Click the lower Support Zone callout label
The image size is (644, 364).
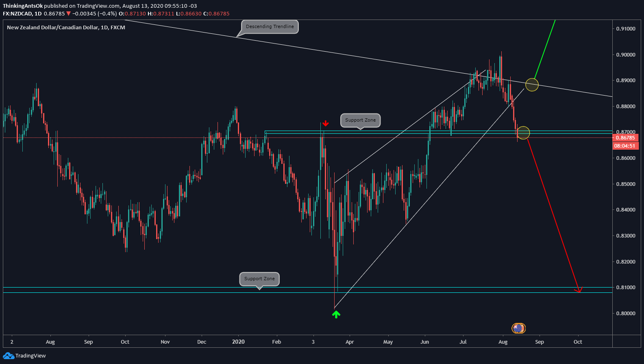[x=259, y=279]
